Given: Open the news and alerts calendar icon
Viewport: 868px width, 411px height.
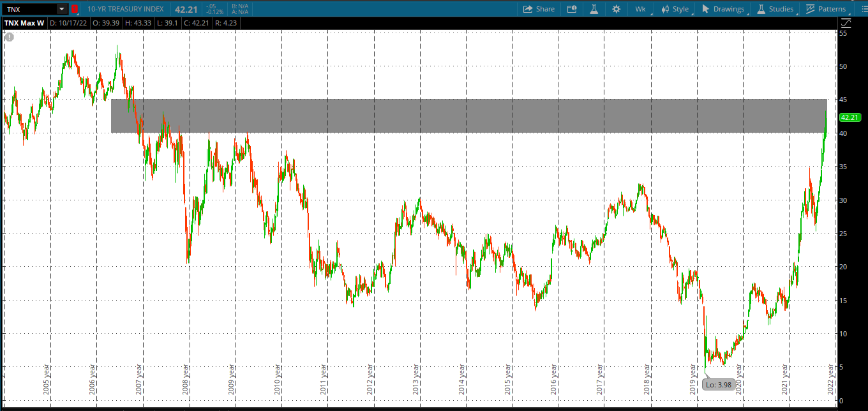Looking at the screenshot, I should pos(572,9).
